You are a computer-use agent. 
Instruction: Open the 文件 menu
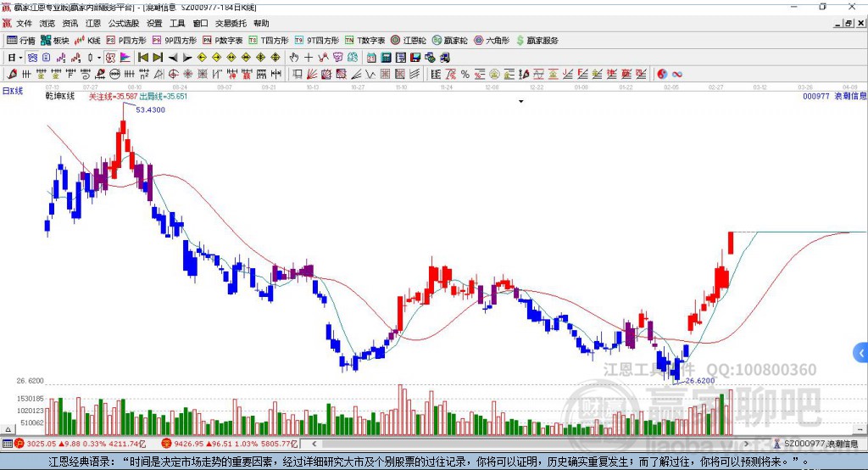pyautogui.click(x=24, y=23)
